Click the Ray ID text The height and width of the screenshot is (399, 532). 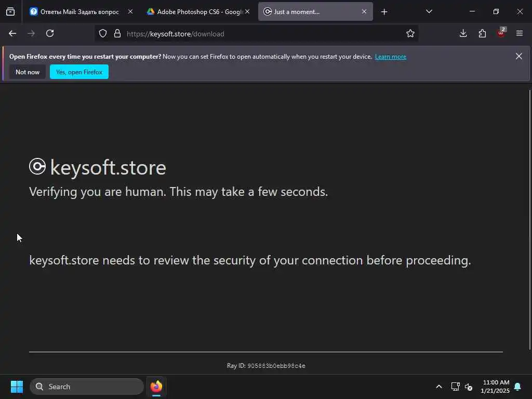[x=266, y=366]
